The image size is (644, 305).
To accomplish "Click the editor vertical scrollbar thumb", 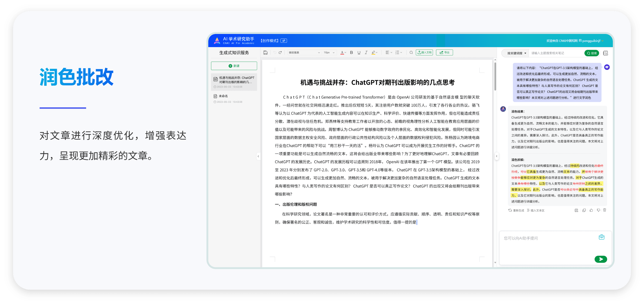I will point(495,76).
